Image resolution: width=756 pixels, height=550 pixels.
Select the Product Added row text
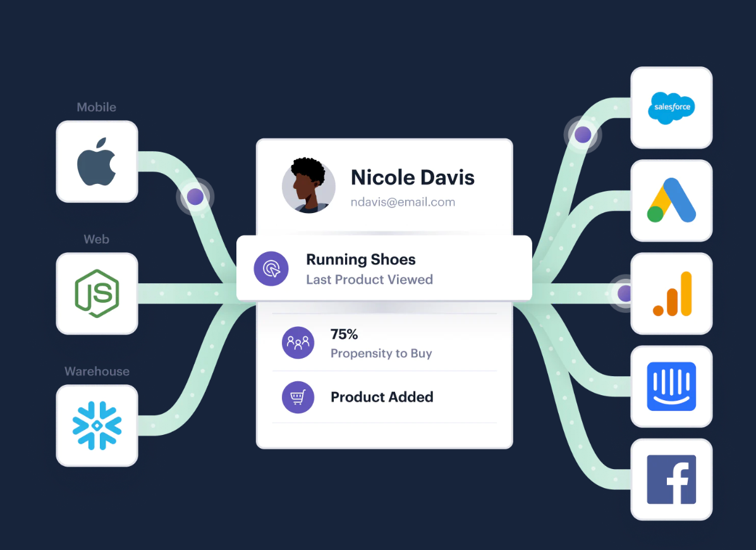(x=382, y=397)
